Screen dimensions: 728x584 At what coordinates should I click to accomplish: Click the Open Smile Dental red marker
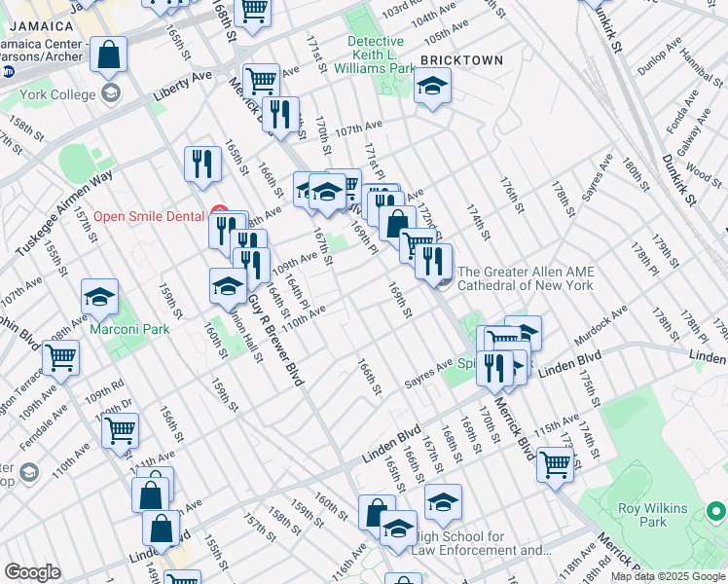pyautogui.click(x=219, y=214)
